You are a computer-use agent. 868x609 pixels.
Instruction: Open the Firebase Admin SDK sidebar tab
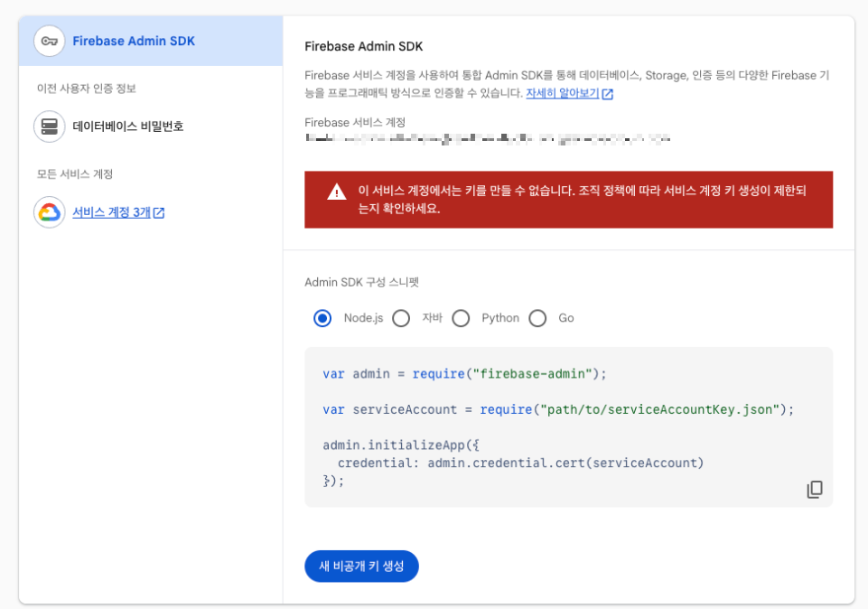tap(151, 41)
